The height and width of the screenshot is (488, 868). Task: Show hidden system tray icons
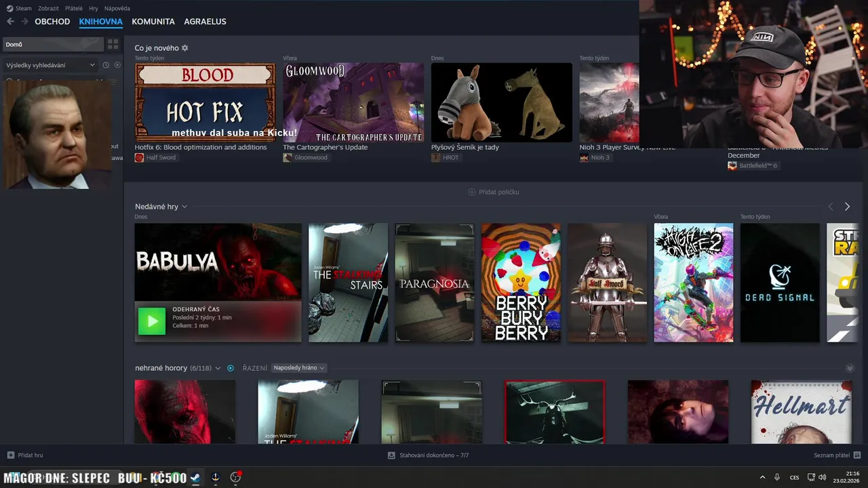tap(762, 477)
